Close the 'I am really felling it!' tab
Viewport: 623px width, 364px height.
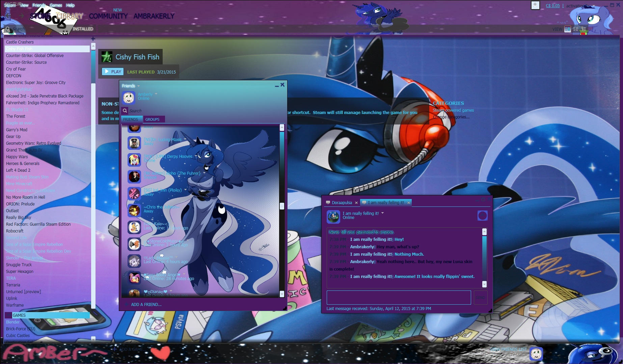pos(409,203)
